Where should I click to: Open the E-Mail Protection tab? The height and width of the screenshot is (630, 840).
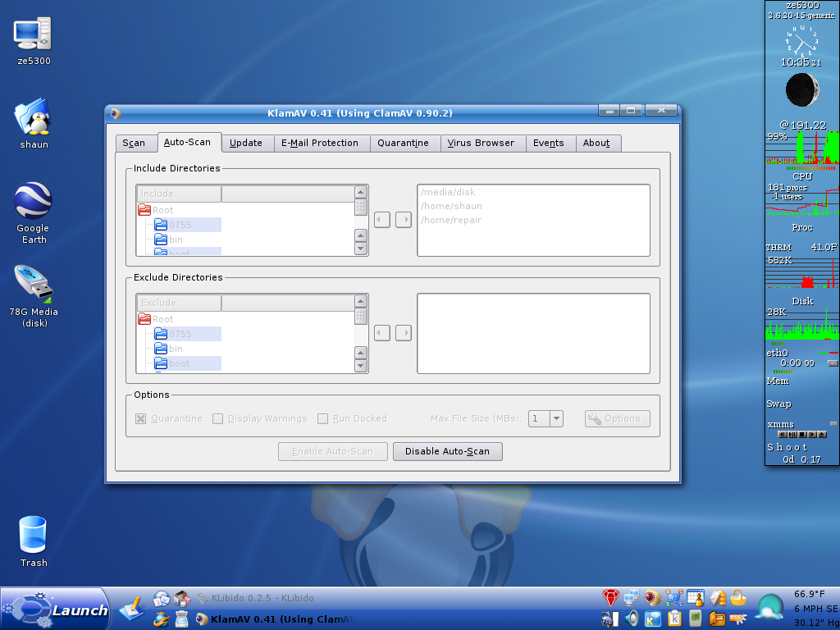click(x=320, y=143)
